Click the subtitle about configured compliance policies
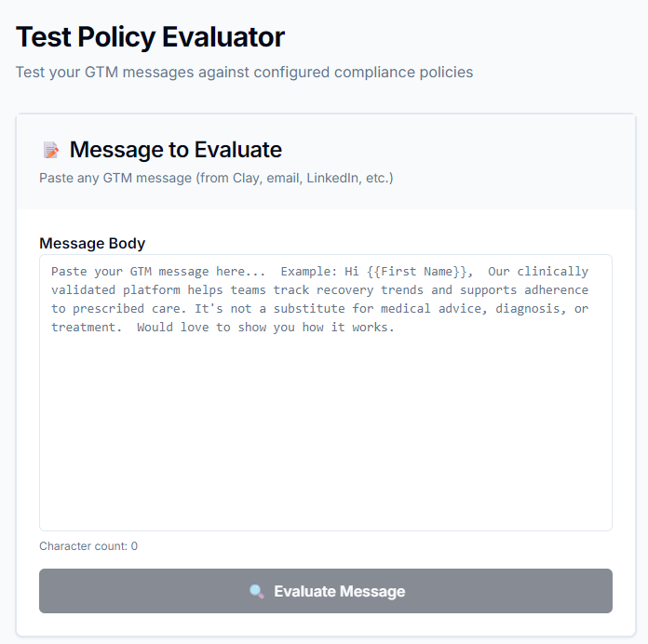The image size is (648, 644). pos(244,72)
